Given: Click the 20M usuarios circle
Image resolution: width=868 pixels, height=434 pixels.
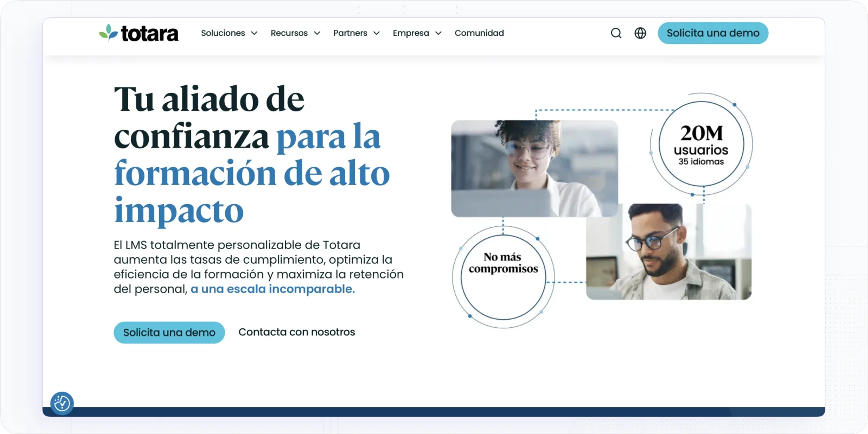Looking at the screenshot, I should pyautogui.click(x=702, y=144).
